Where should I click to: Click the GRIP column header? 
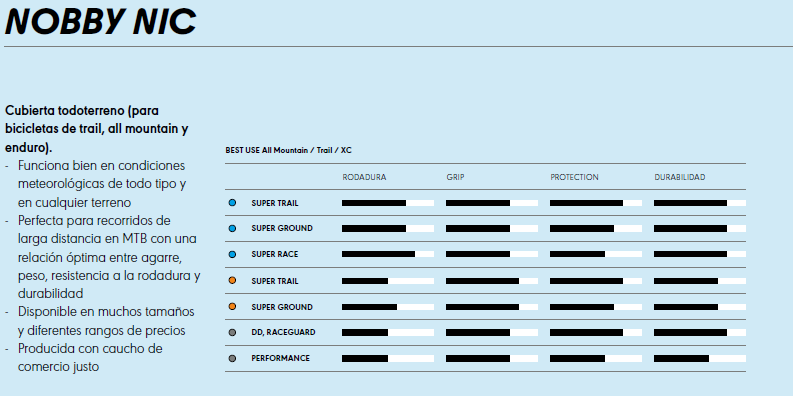coord(455,178)
